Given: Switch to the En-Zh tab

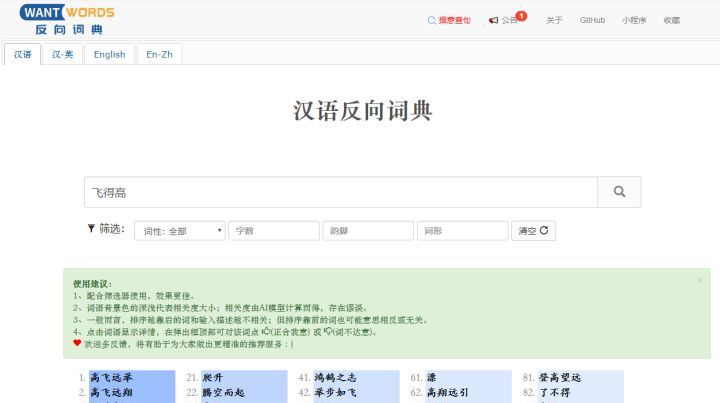Looking at the screenshot, I should 159,54.
